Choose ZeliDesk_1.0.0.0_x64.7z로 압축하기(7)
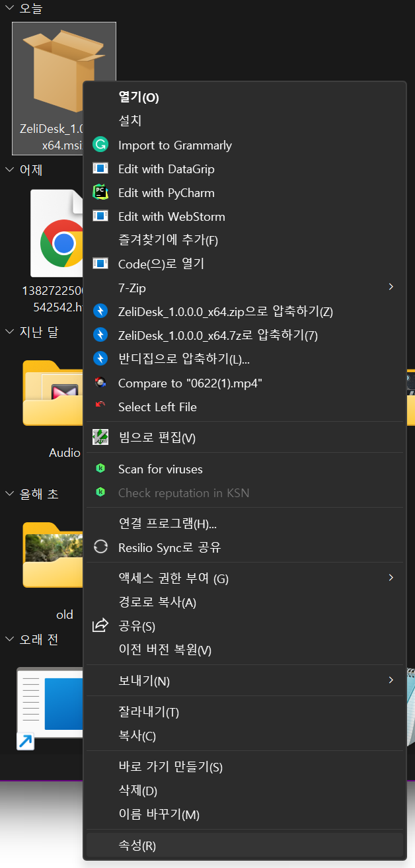415x868 pixels. click(x=245, y=335)
